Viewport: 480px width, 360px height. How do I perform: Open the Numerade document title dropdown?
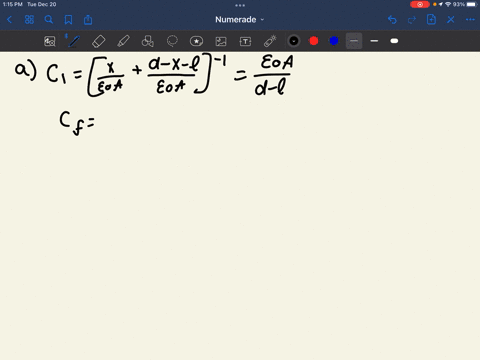click(x=239, y=20)
